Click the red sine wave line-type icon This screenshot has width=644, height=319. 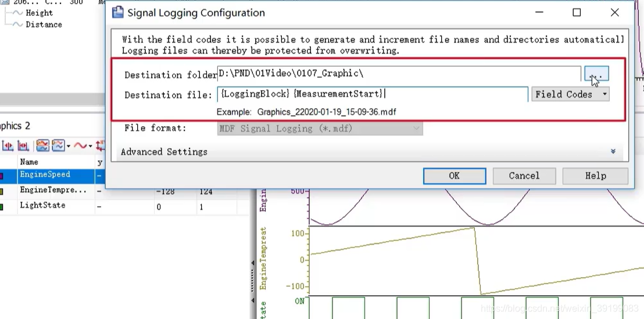[80, 145]
